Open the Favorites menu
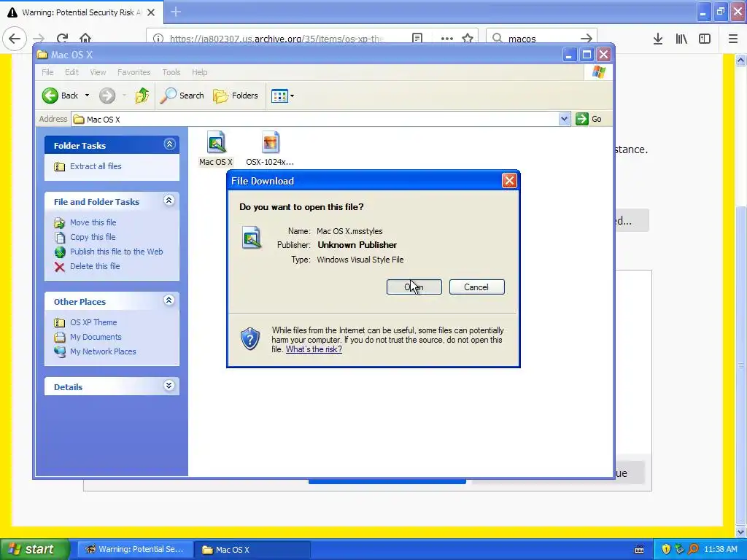The height and width of the screenshot is (560, 747). tap(134, 72)
